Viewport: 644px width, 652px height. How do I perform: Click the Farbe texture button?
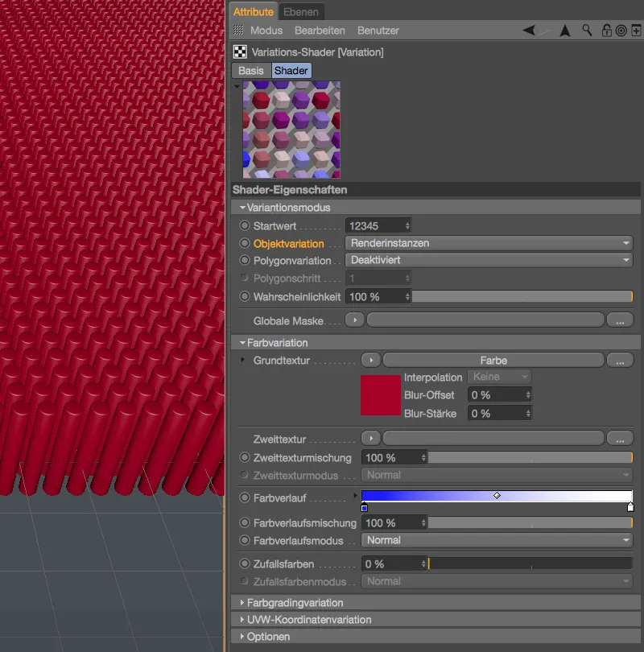pyautogui.click(x=494, y=360)
